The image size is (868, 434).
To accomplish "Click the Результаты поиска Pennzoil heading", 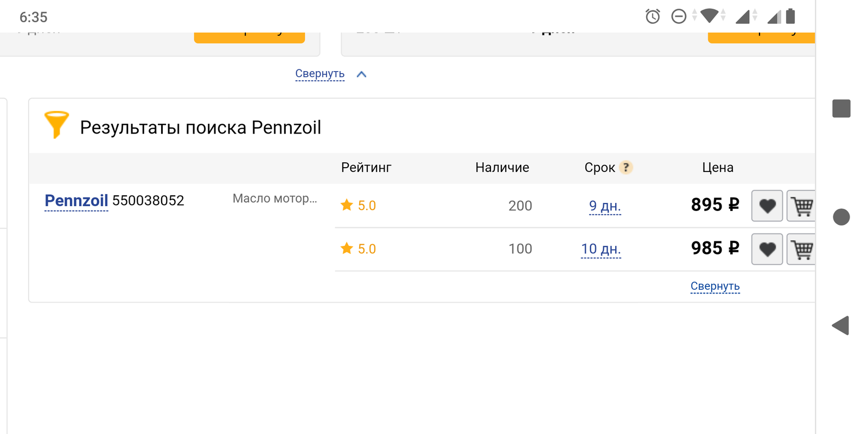I will (x=201, y=127).
